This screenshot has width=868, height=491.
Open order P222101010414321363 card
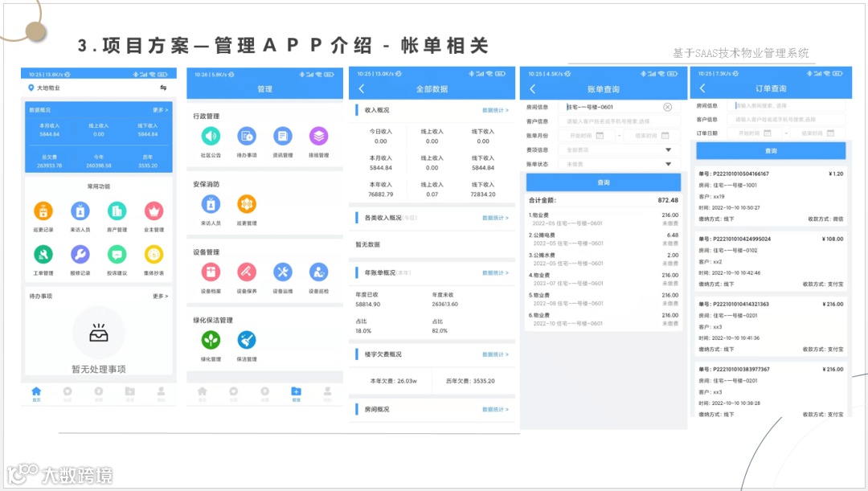pos(771,326)
